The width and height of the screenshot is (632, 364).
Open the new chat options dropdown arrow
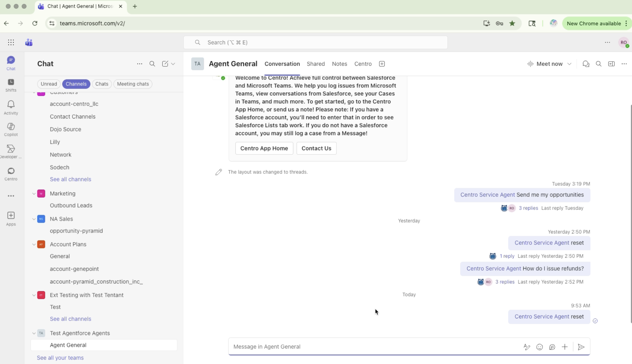pyautogui.click(x=173, y=64)
